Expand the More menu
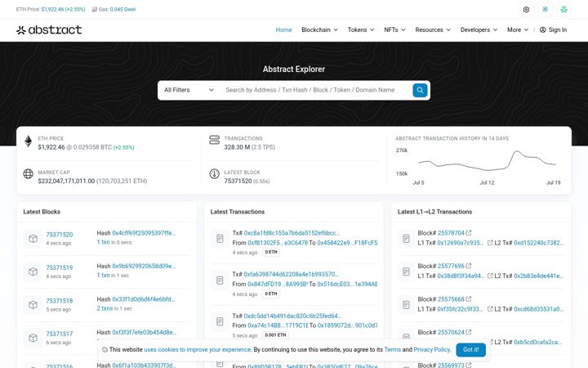588x368 pixels. coord(518,29)
